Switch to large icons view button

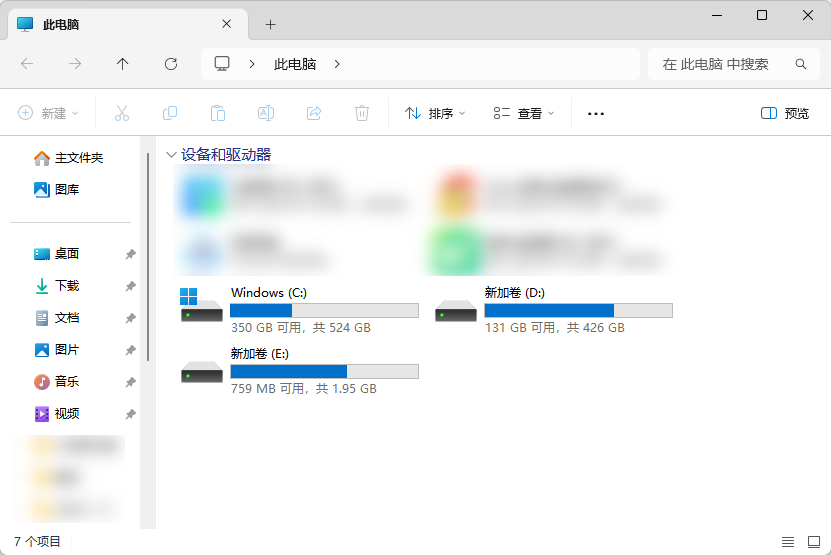pyautogui.click(x=814, y=542)
